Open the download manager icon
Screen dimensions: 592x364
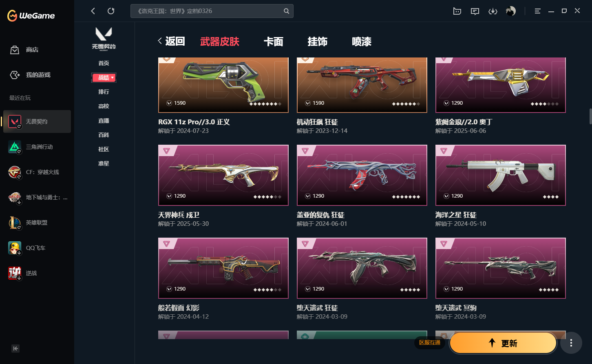pos(493,11)
